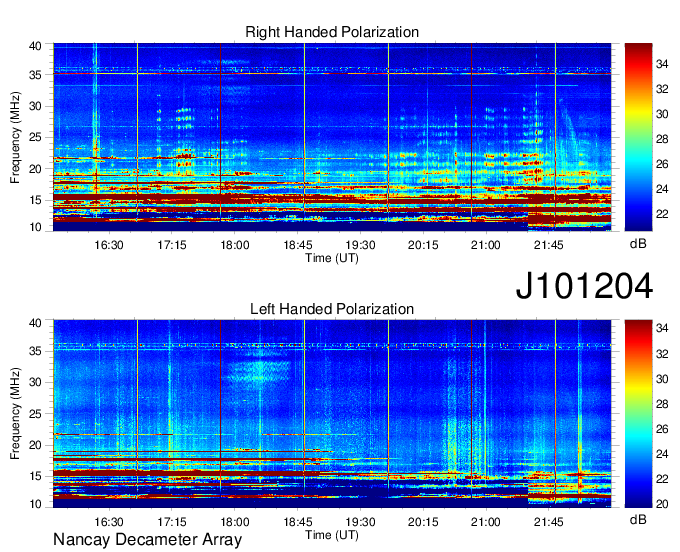Click the Left Handed plot's "Frequency (MHz)" axis label
680x552 pixels.
tap(15, 414)
